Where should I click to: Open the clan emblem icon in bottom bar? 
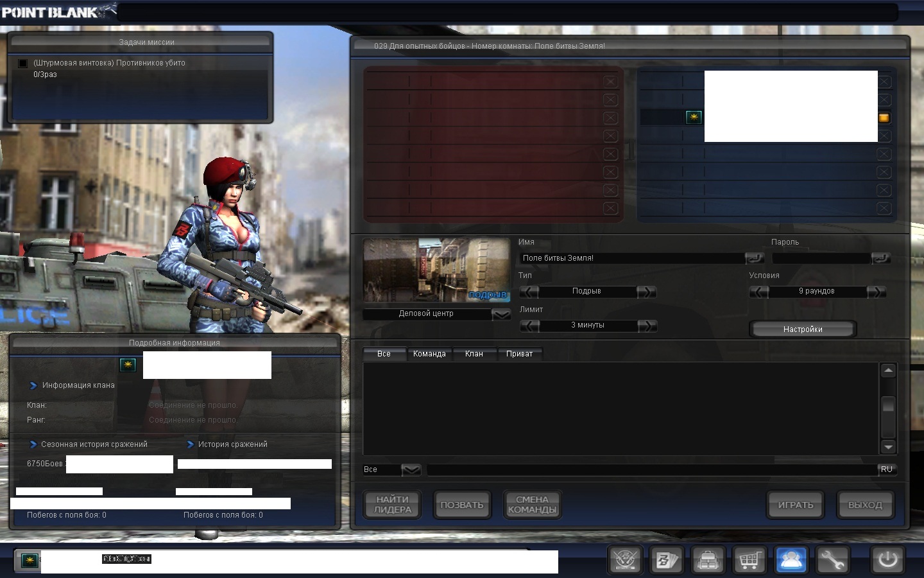coord(626,560)
